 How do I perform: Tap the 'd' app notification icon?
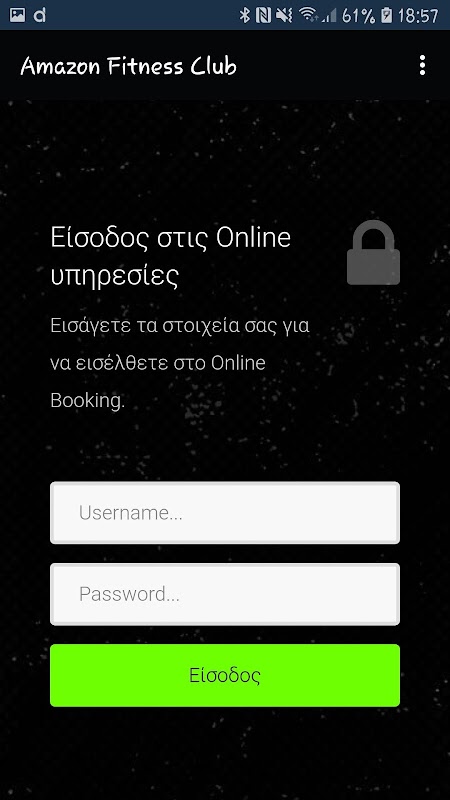point(39,15)
